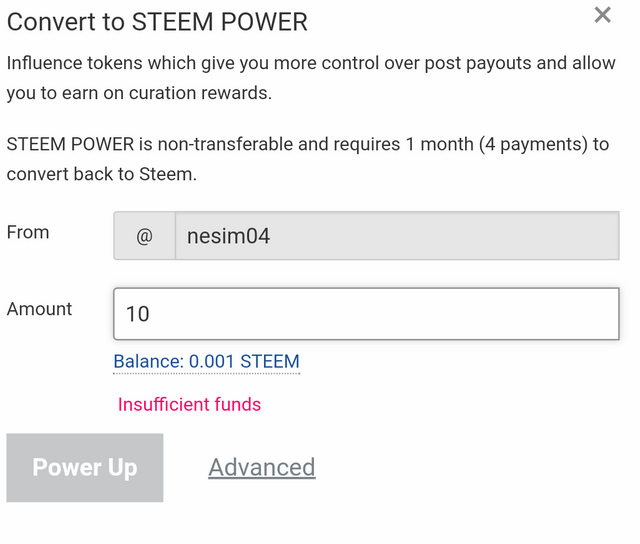Click the @ prefix icon beside username
This screenshot has height=544, width=640.
point(144,237)
